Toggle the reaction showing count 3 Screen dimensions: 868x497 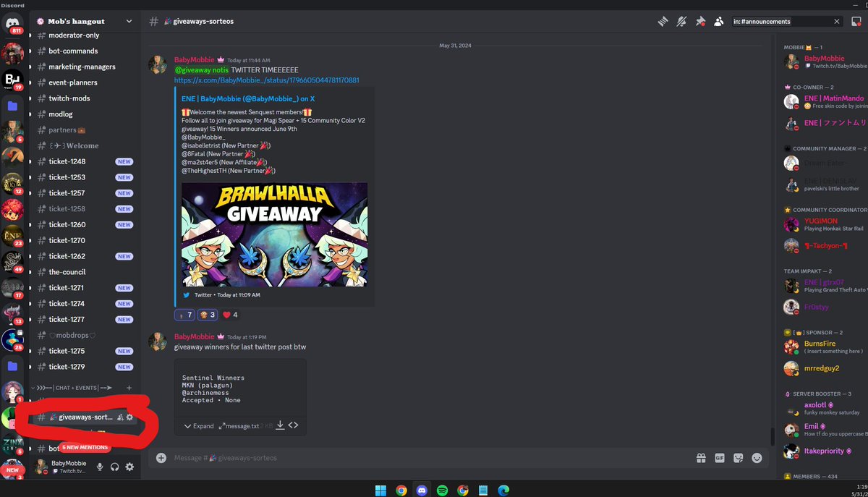point(208,315)
